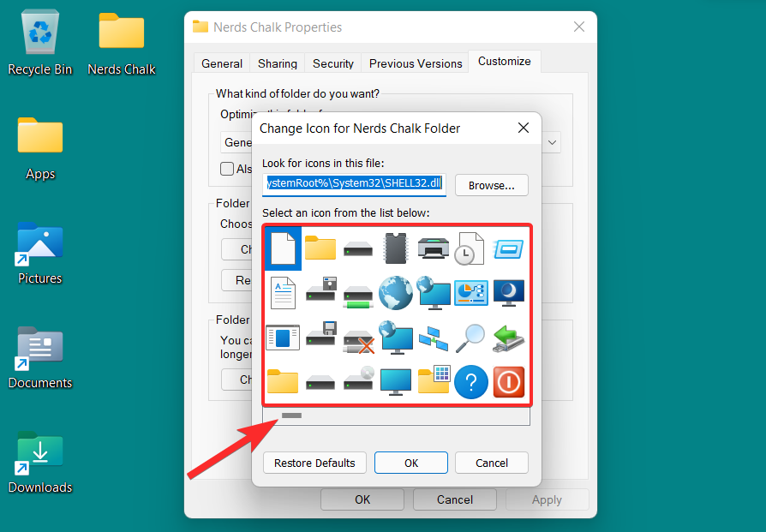Viewport: 766px width, 532px height.
Task: Select the blank document icon
Action: pos(283,248)
